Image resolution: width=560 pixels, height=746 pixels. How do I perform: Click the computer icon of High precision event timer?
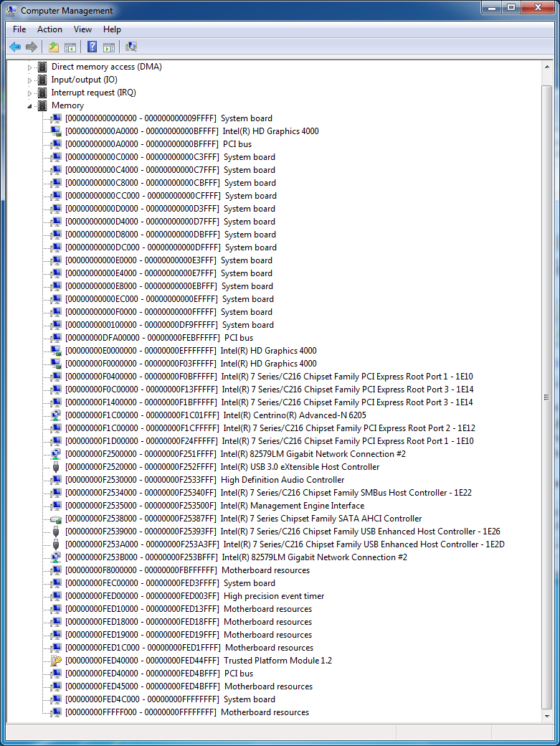coord(56,595)
